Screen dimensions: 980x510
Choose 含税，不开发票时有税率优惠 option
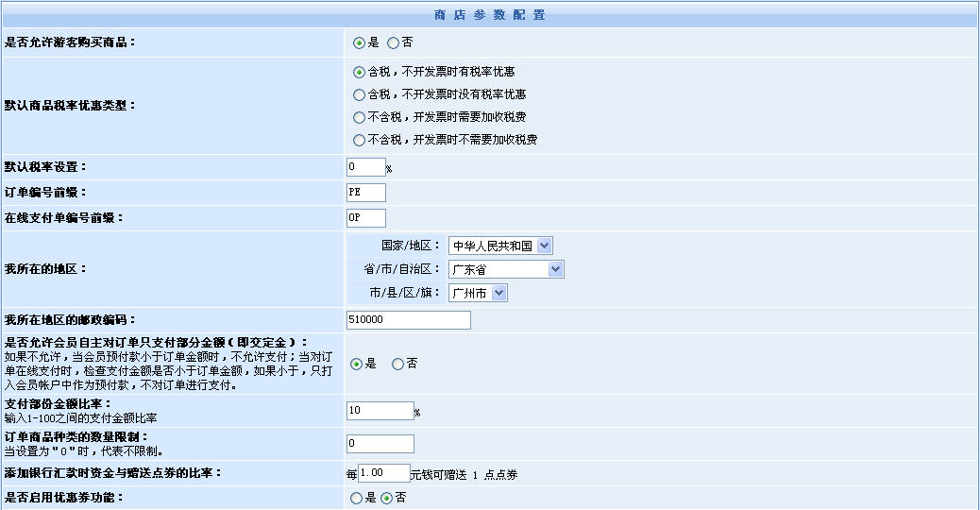(359, 72)
